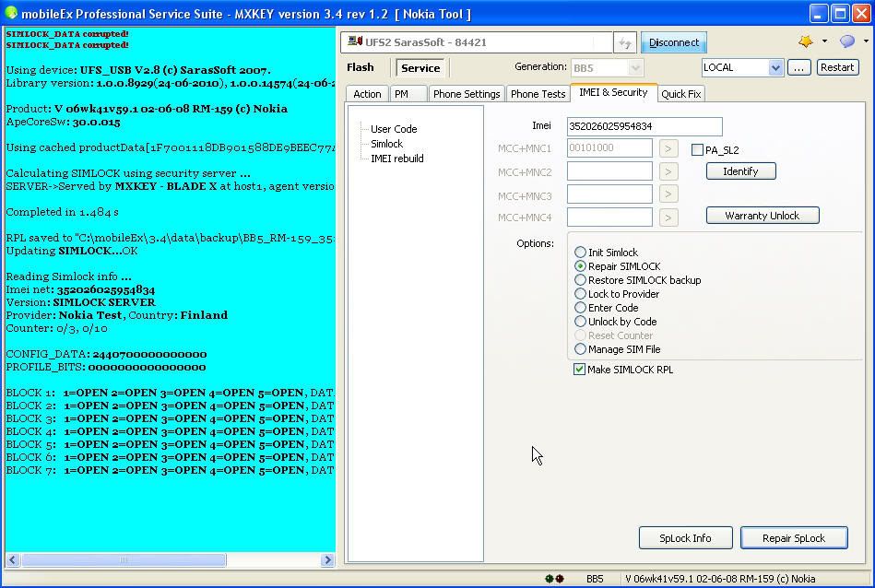This screenshot has height=588, width=875.
Task: Click the ellipsis browse button
Action: (799, 67)
